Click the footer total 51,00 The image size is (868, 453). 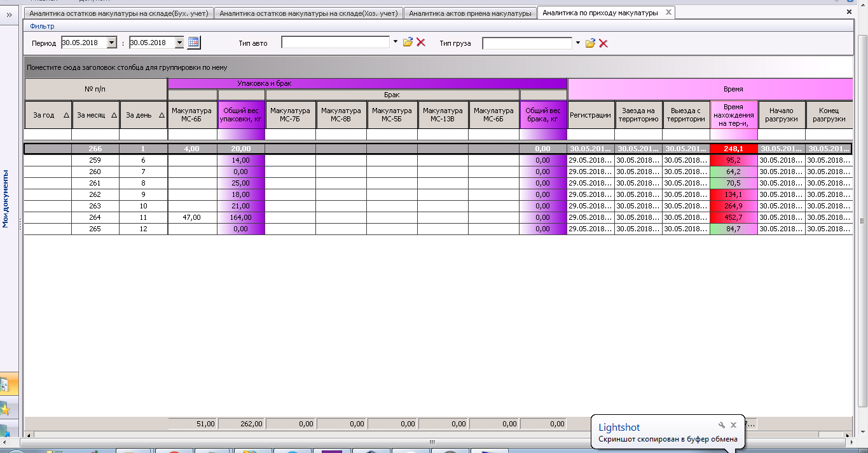pos(193,423)
